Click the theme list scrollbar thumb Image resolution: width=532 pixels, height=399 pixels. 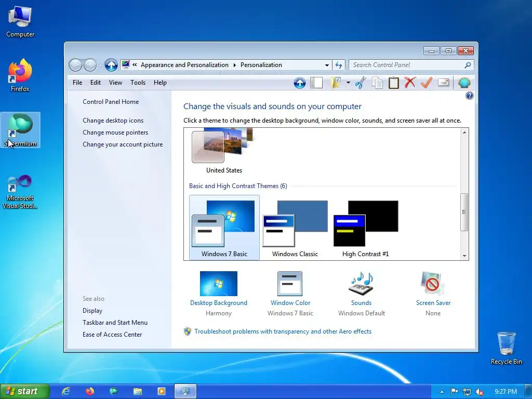click(x=464, y=212)
